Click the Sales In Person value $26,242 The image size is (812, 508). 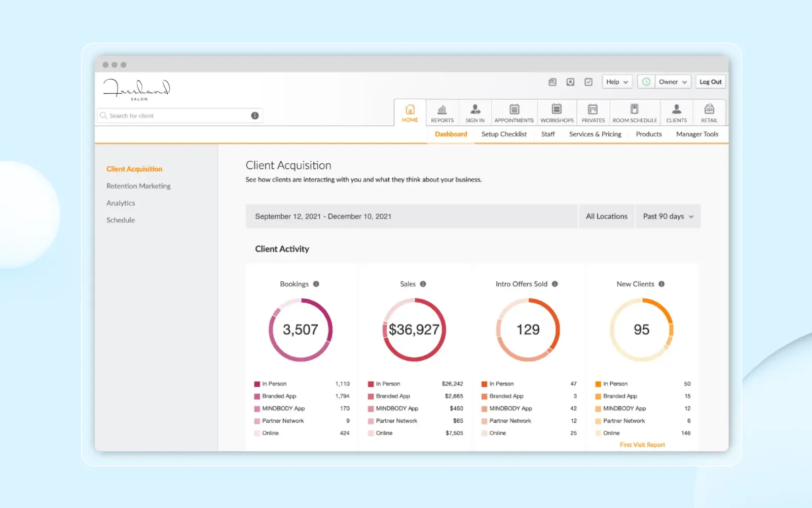(452, 384)
